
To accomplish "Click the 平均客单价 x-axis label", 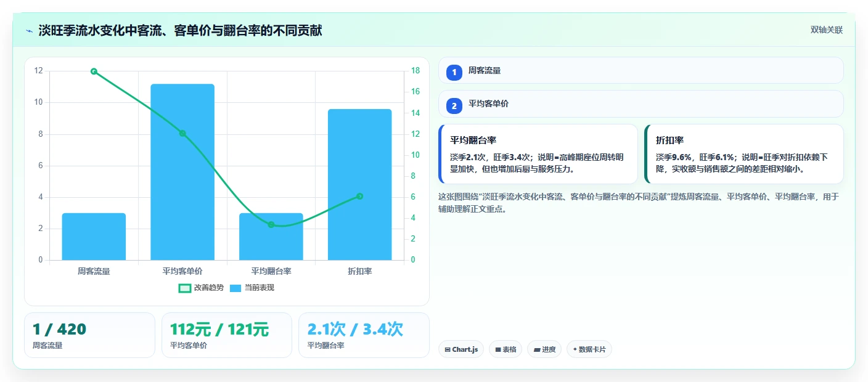I will pos(182,271).
